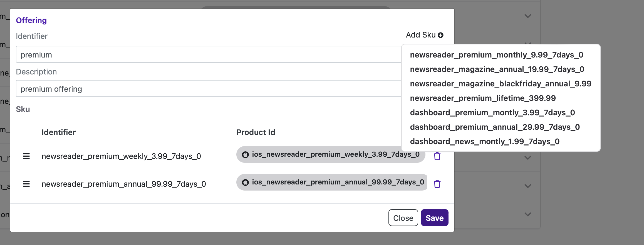The height and width of the screenshot is (245, 644).
Task: Click Apple icon on weekly product chip
Action: coord(245,154)
